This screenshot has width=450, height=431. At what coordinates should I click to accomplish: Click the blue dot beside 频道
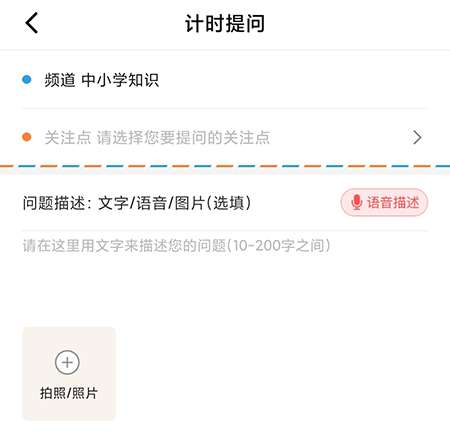(27, 80)
